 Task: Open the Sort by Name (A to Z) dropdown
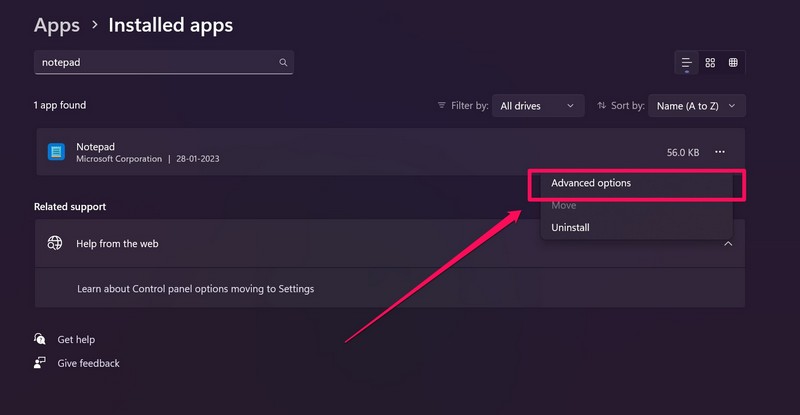click(x=696, y=105)
